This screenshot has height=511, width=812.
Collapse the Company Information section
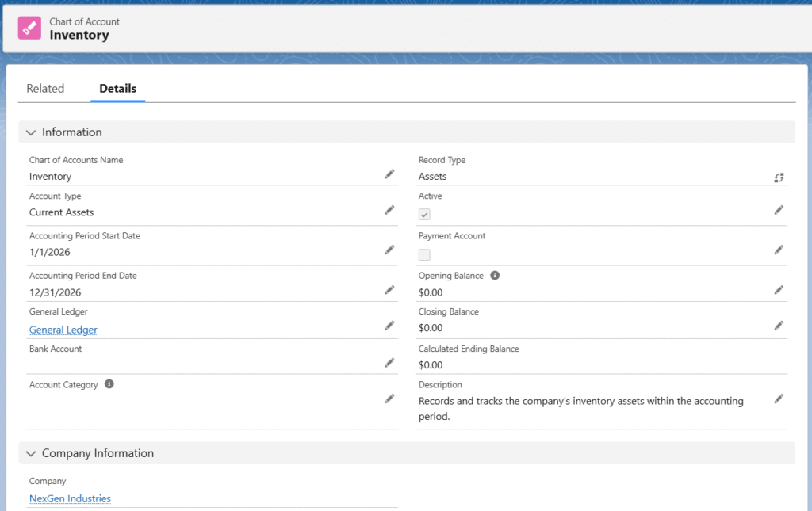[x=31, y=453]
